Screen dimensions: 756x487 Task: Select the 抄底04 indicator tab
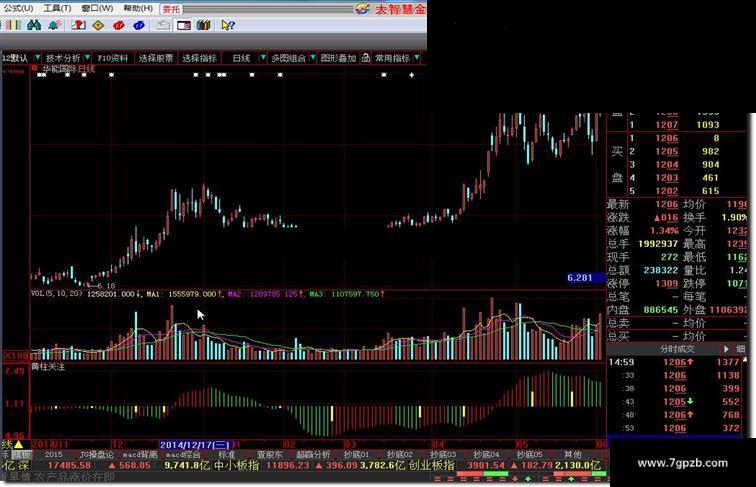[486, 455]
